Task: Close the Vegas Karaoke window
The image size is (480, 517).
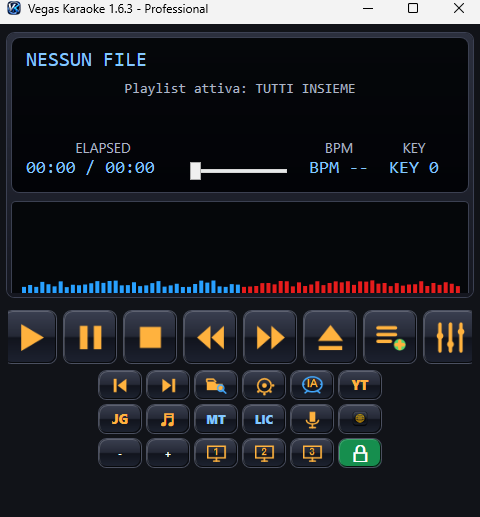Action: click(x=459, y=8)
